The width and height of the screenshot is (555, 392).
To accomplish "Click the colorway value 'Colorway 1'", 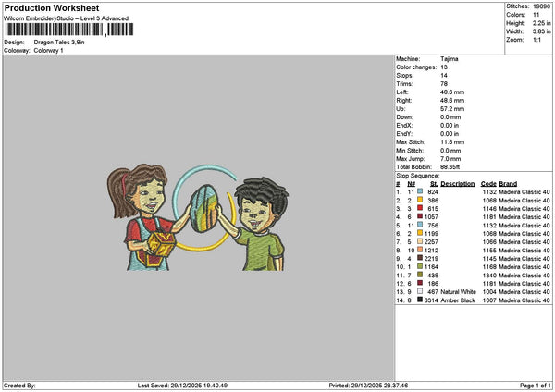I will (48, 51).
